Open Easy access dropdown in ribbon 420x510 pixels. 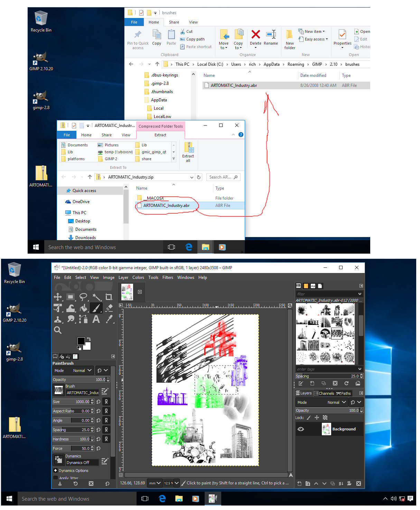[x=313, y=39]
